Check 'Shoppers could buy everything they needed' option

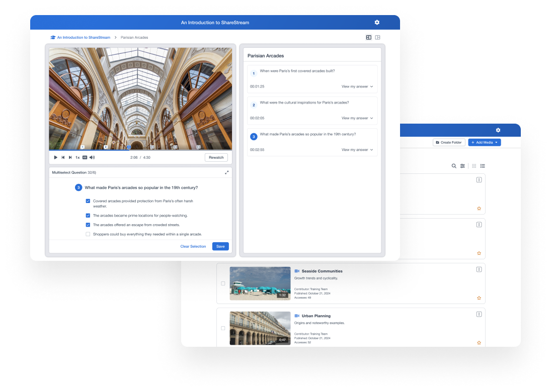coord(88,234)
